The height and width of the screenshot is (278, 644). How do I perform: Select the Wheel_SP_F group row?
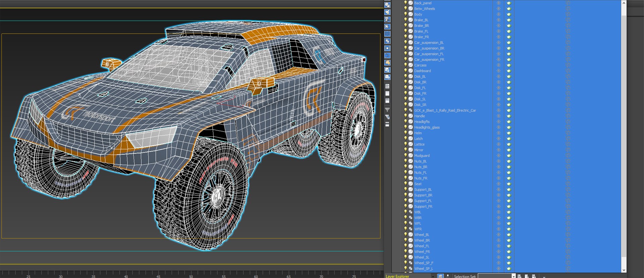click(424, 263)
